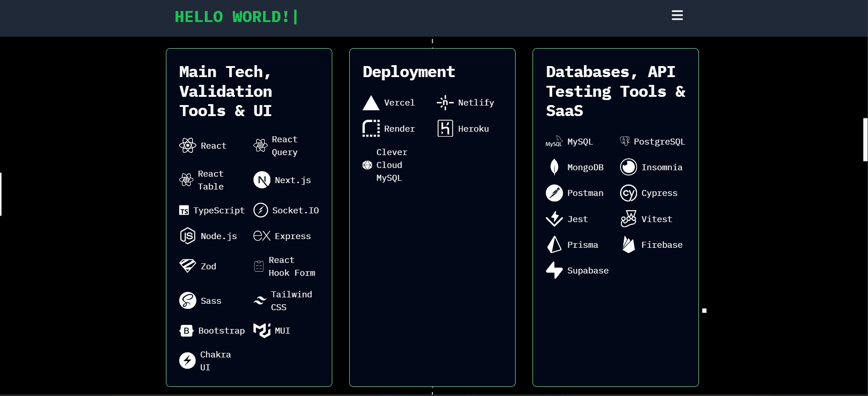This screenshot has height=396, width=868.
Task: Click the Netlify logo icon
Action: [445, 103]
